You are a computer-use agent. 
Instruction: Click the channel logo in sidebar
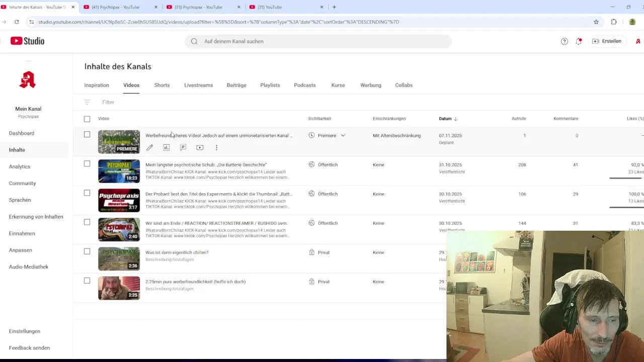click(28, 80)
